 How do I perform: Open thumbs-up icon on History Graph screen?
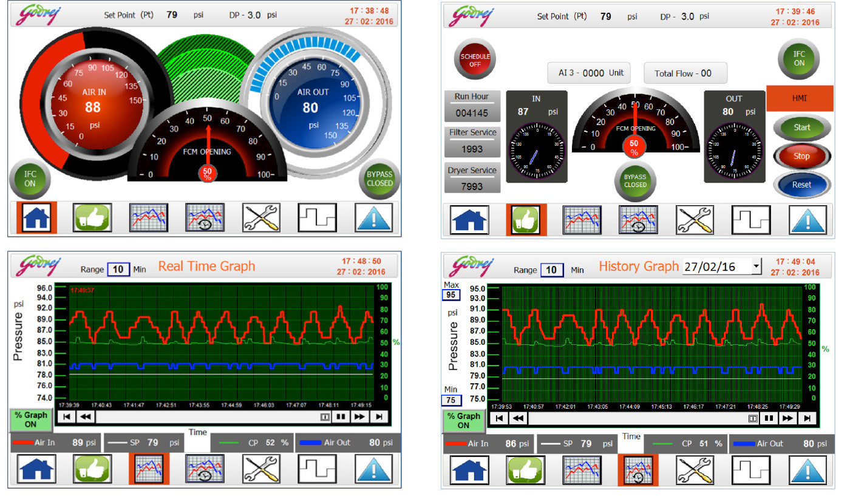pos(526,471)
